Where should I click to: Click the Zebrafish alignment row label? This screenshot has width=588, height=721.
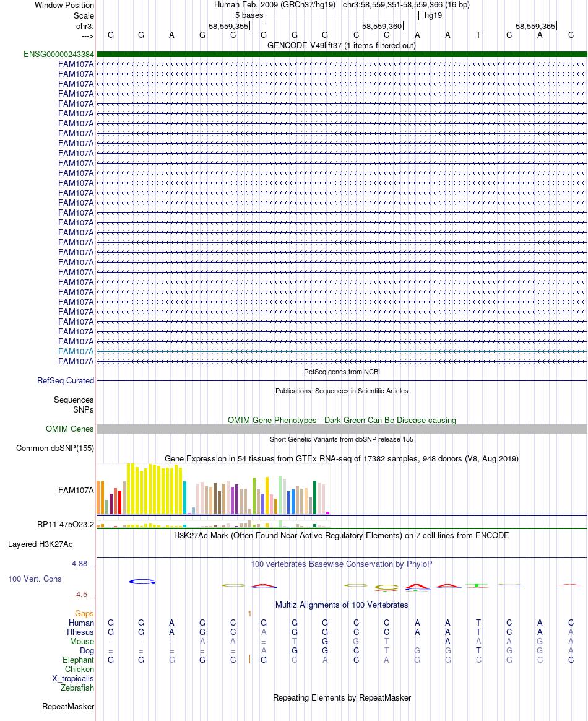coord(77,688)
